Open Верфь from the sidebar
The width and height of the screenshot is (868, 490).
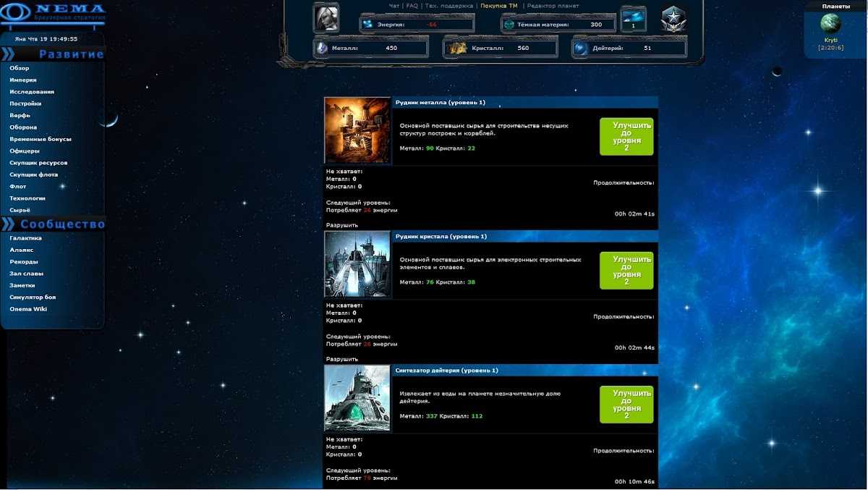(20, 115)
